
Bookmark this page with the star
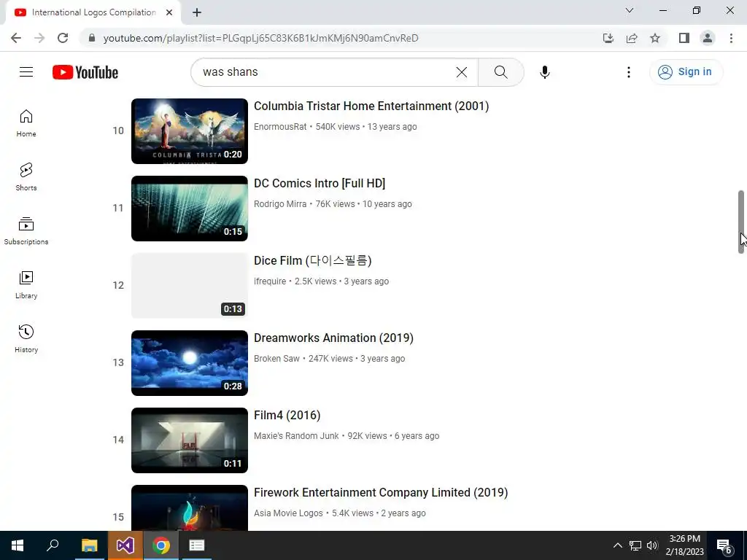tap(655, 38)
